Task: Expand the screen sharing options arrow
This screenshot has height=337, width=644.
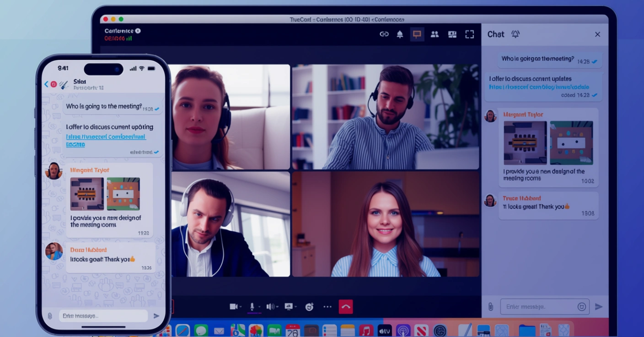Action: pos(295,307)
